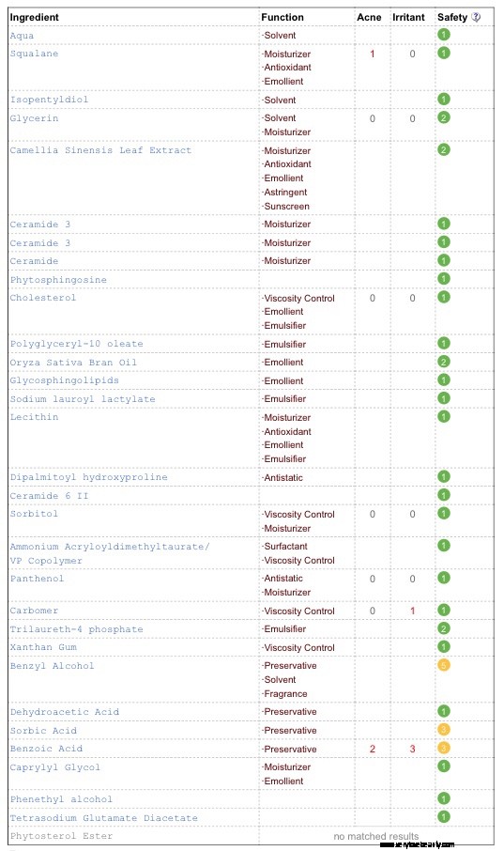The width and height of the screenshot is (504, 851).
Task: Open the Isopentyldiol ingredient link
Action: coord(49,100)
